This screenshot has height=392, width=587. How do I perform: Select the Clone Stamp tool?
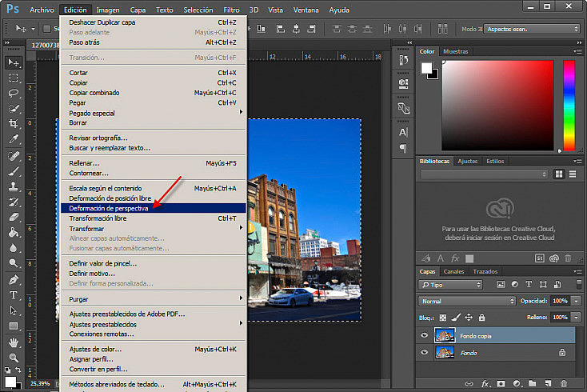(14, 186)
